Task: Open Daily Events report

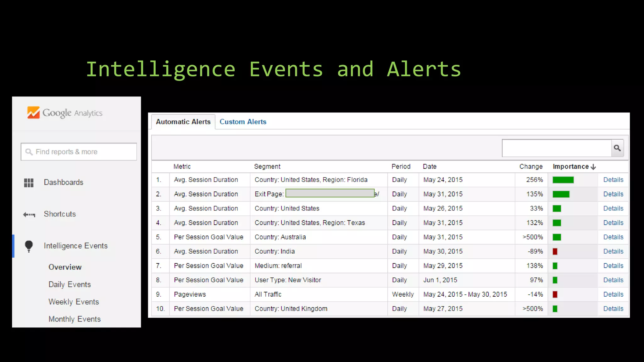Action: pos(69,284)
